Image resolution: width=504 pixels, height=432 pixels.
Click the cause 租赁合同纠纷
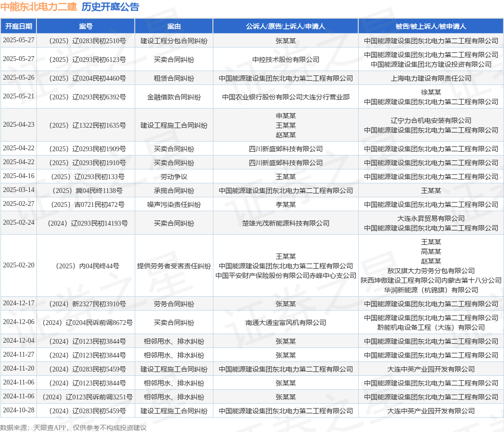(x=174, y=78)
